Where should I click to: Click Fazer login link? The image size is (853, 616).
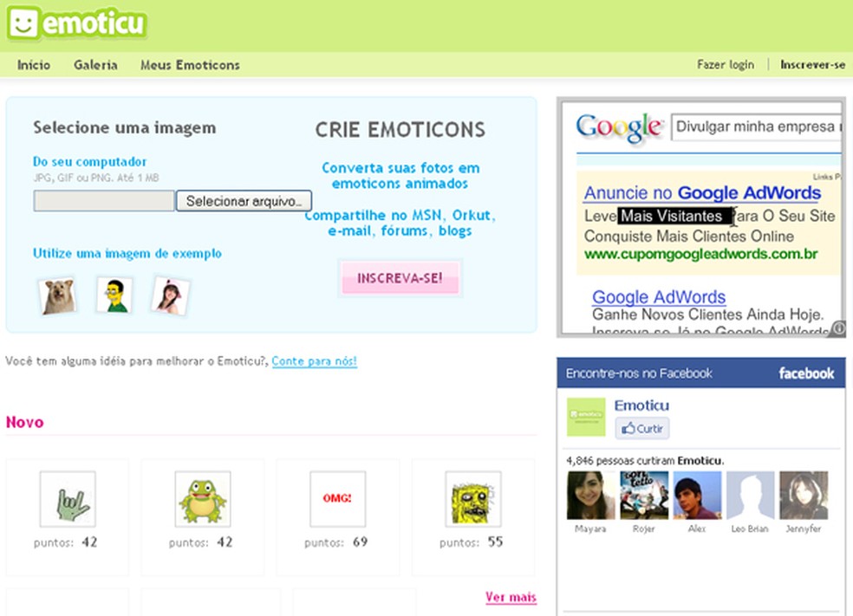pos(726,65)
